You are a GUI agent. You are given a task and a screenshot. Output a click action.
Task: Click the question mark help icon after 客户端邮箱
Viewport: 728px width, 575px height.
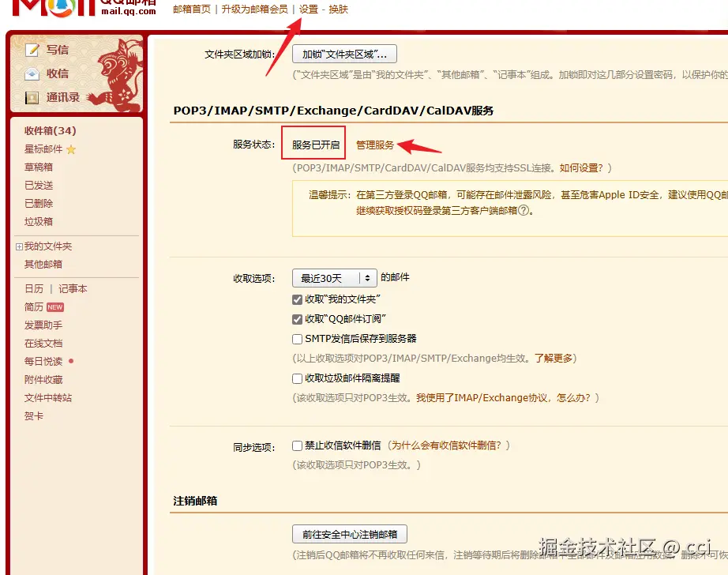coord(523,210)
